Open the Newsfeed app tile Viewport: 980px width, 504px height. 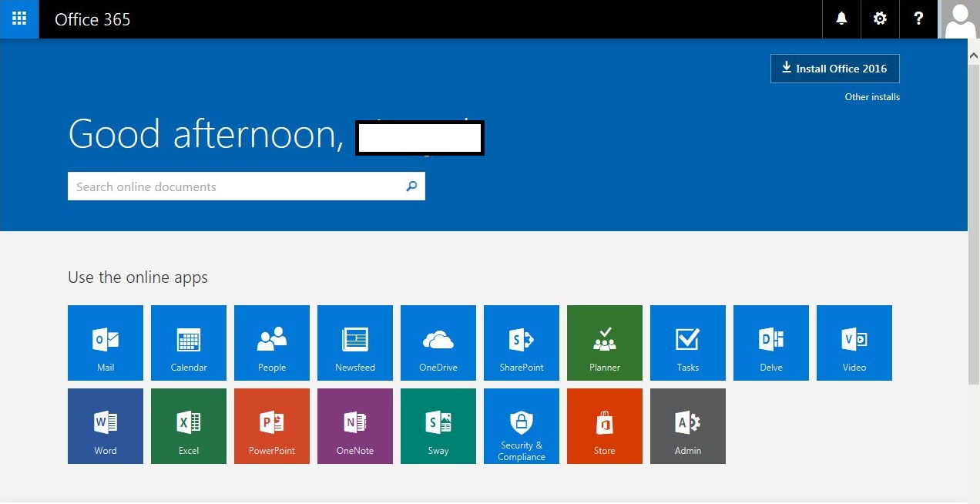[355, 343]
